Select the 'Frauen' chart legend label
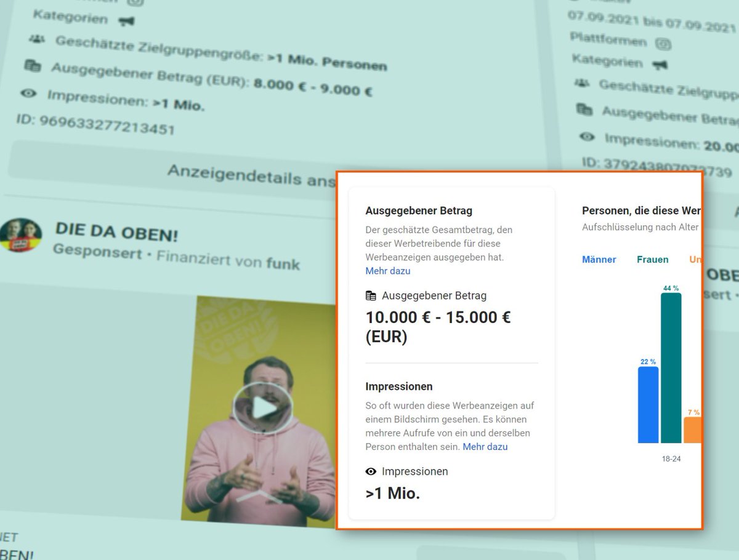Image resolution: width=739 pixels, height=560 pixels. [652, 260]
